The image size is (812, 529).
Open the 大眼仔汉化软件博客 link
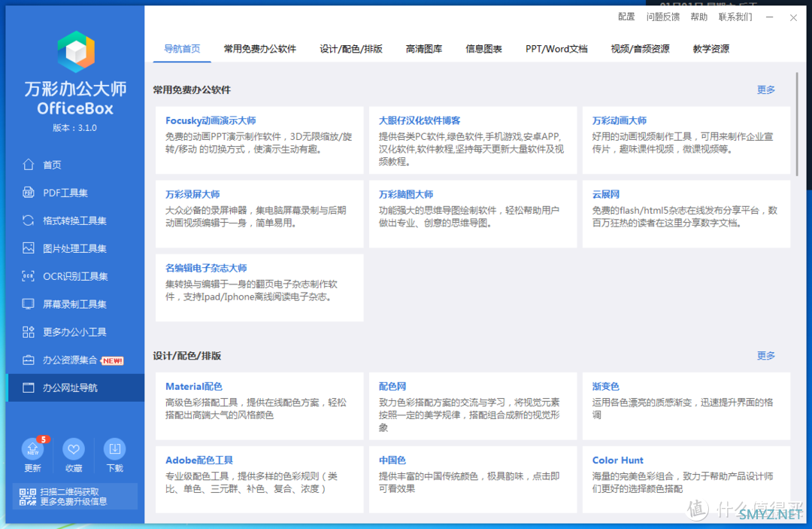[420, 120]
